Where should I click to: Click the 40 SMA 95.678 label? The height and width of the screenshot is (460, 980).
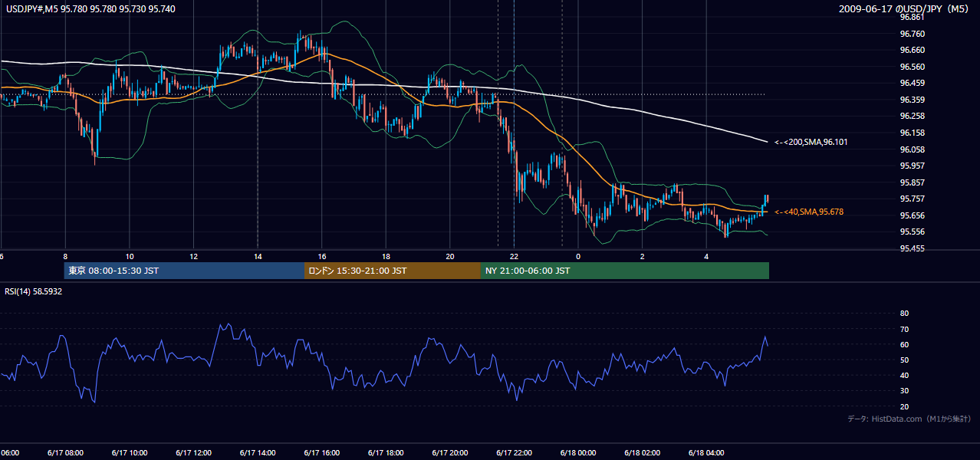(x=808, y=212)
